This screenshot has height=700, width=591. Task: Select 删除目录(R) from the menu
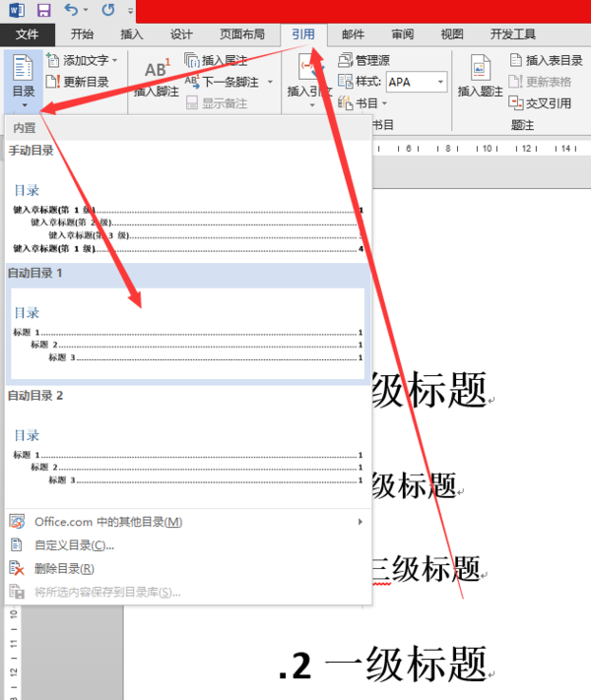pos(64,569)
